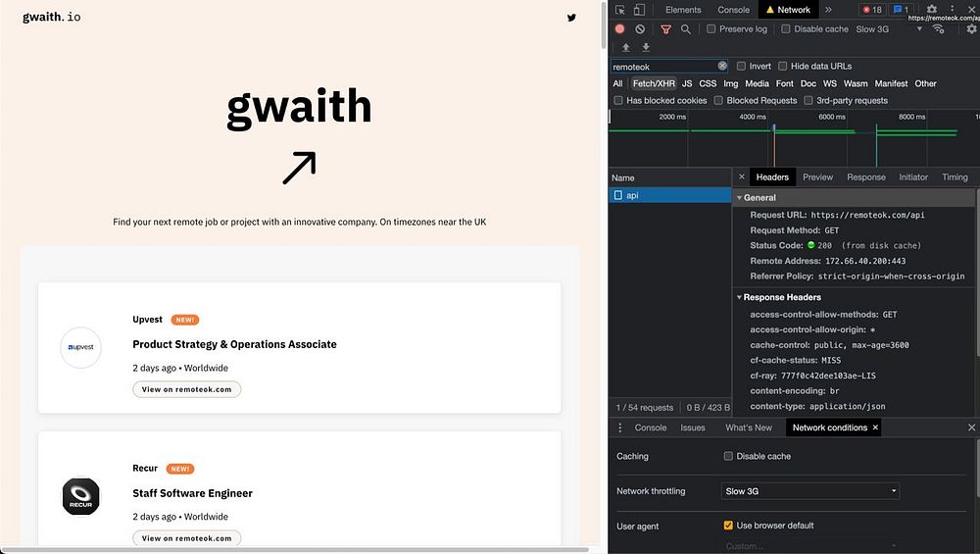980x554 pixels.
Task: Close the Network conditions tab
Action: (875, 428)
